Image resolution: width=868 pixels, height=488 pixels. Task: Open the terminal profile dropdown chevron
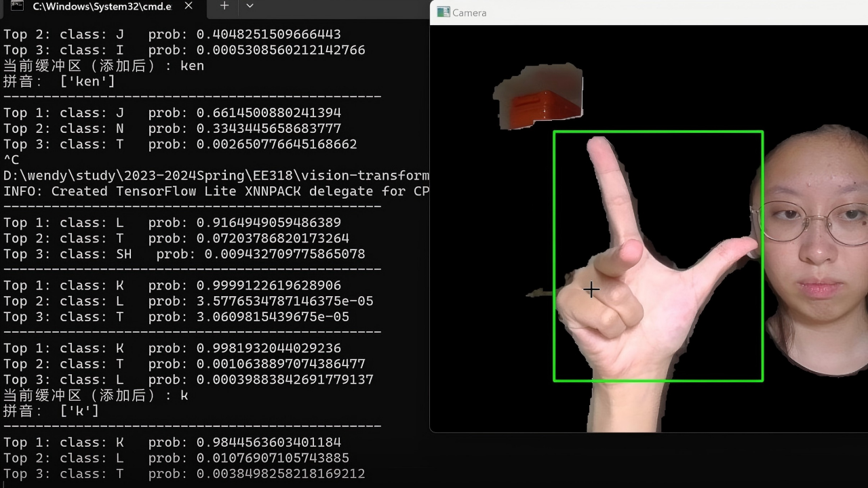point(250,6)
